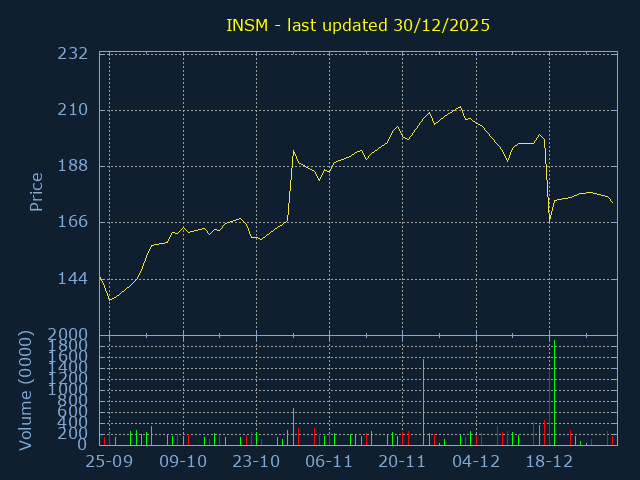Click the 18-12 date axis label
Viewport: 640px width, 480px height.
[x=549, y=462]
